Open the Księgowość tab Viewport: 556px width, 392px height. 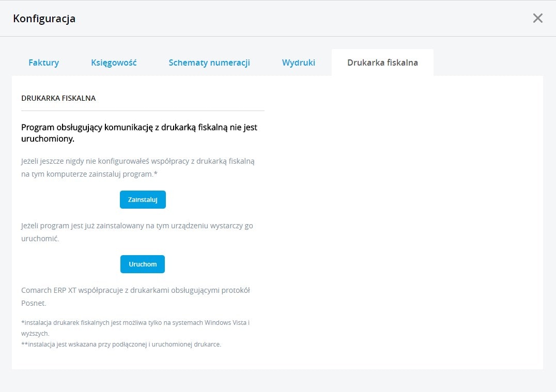pyautogui.click(x=114, y=62)
